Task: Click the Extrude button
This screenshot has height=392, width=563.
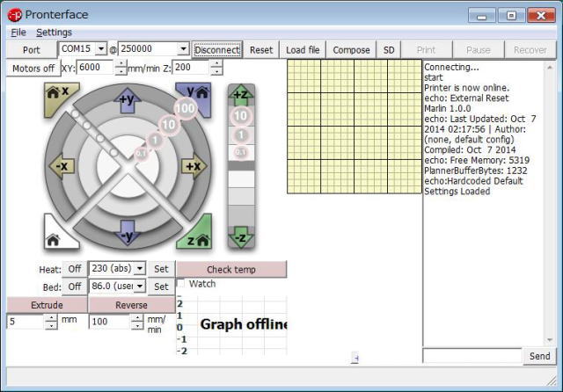Action: click(x=47, y=305)
